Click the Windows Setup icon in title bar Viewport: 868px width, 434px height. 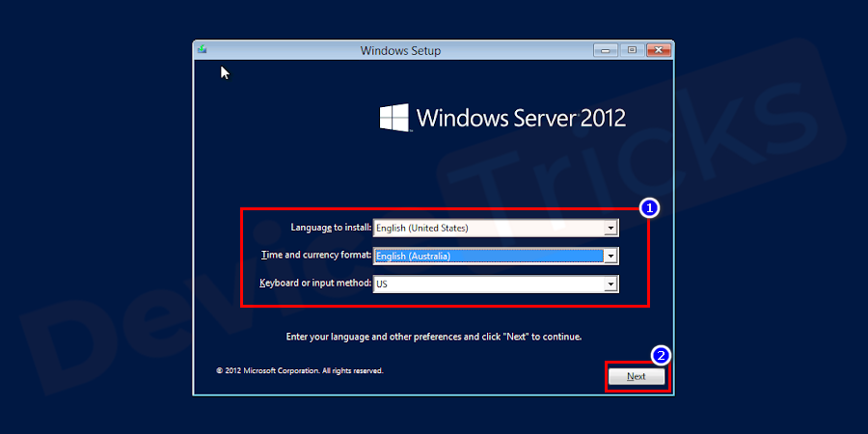pyautogui.click(x=203, y=50)
